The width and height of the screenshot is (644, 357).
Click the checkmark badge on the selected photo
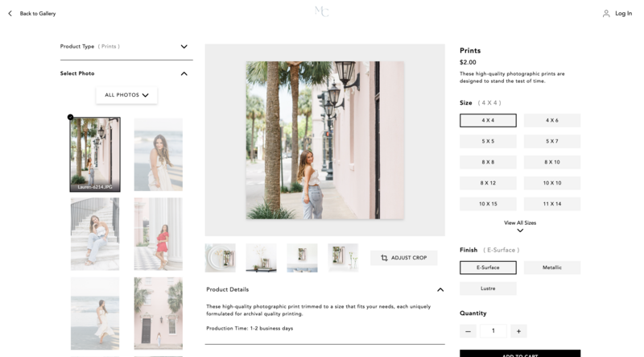(71, 118)
